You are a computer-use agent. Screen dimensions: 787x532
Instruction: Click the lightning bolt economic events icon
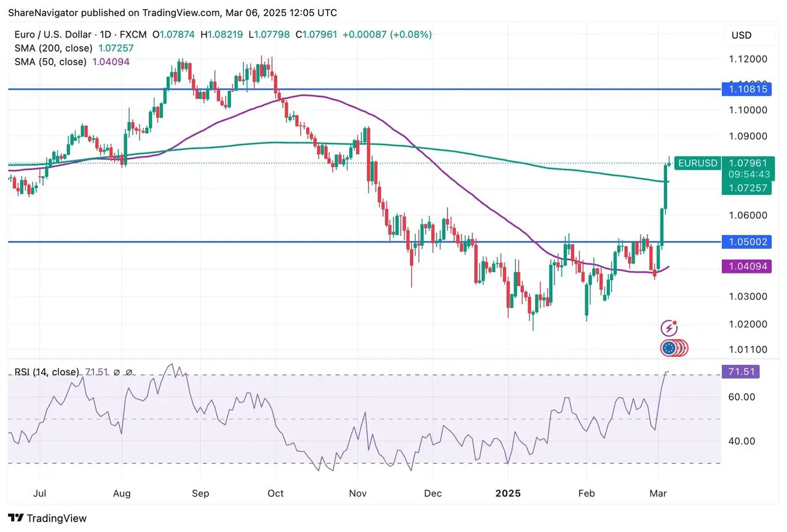[x=668, y=327]
